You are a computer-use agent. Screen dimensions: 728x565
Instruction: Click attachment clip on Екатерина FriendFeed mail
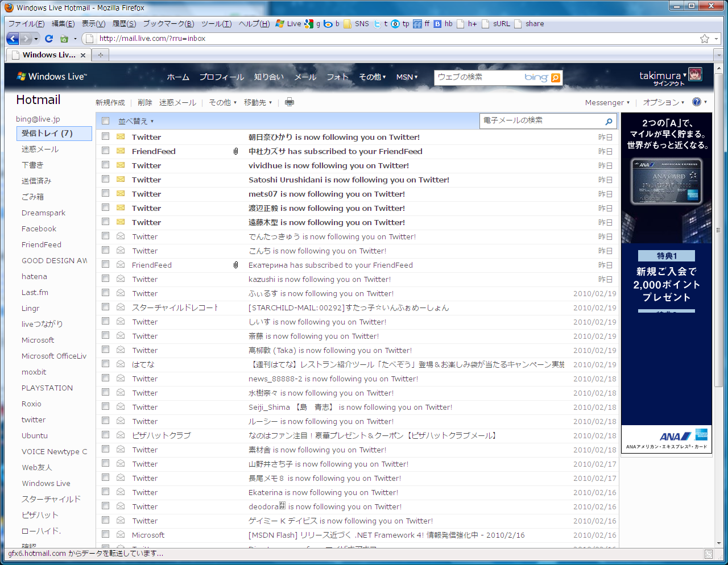pyautogui.click(x=235, y=265)
